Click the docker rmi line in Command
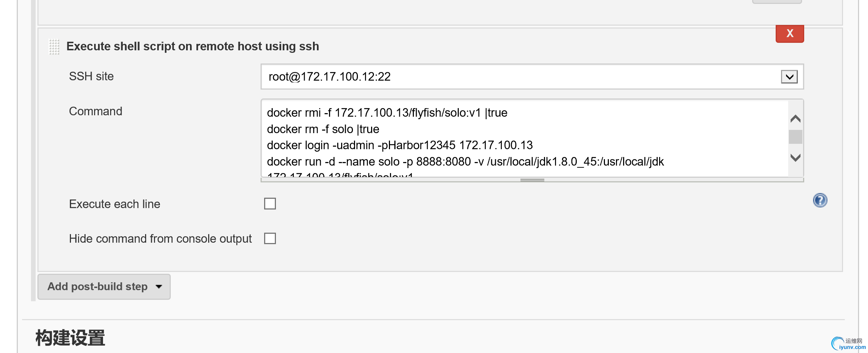The image size is (868, 353). coord(387,113)
